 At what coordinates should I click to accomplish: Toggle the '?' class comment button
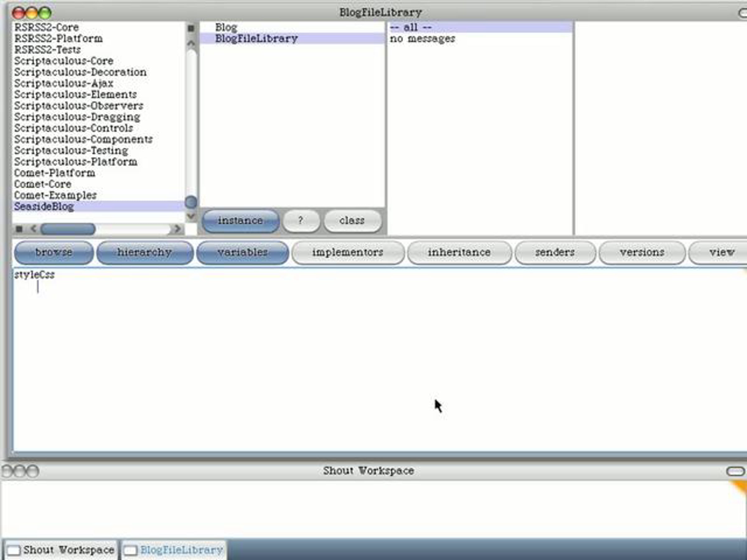pyautogui.click(x=301, y=221)
